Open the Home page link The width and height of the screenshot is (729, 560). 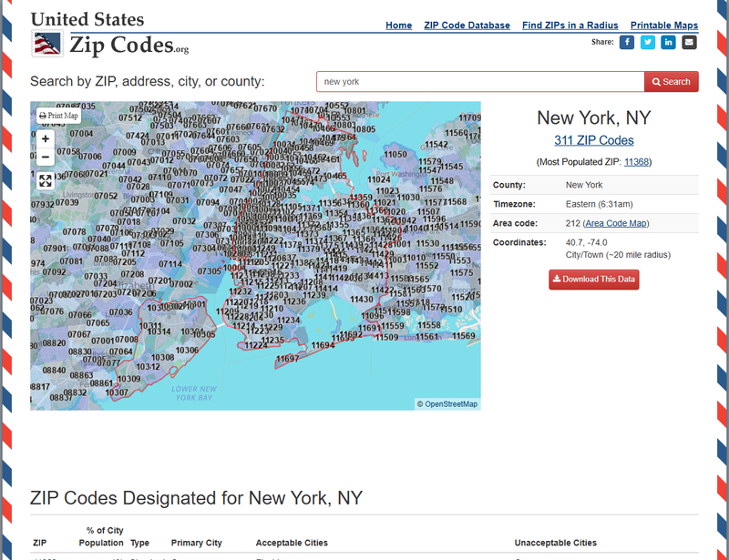pyautogui.click(x=399, y=25)
